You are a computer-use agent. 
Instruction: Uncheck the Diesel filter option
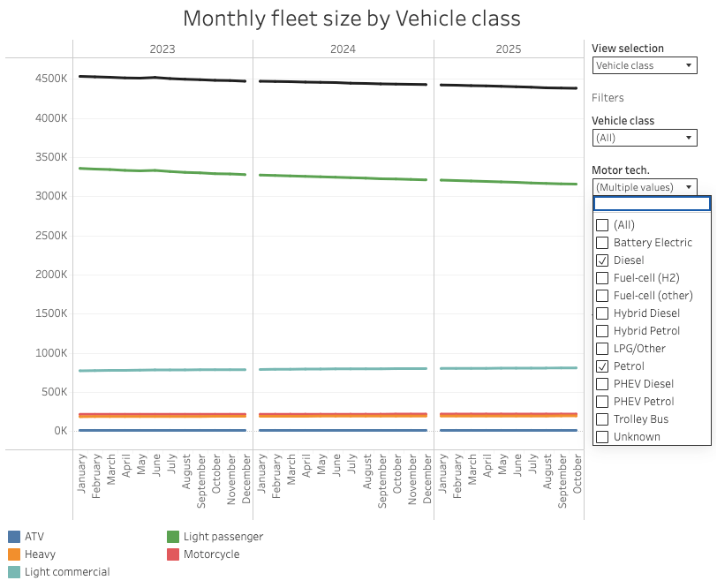click(602, 260)
